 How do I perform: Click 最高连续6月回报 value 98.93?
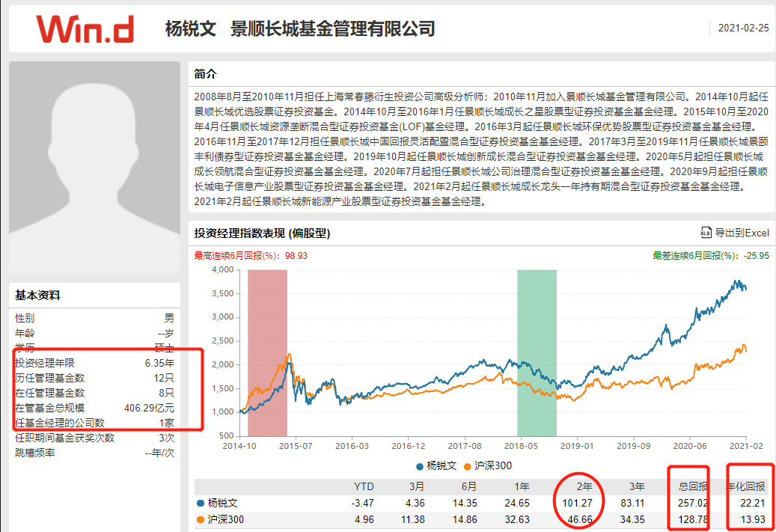(x=296, y=256)
